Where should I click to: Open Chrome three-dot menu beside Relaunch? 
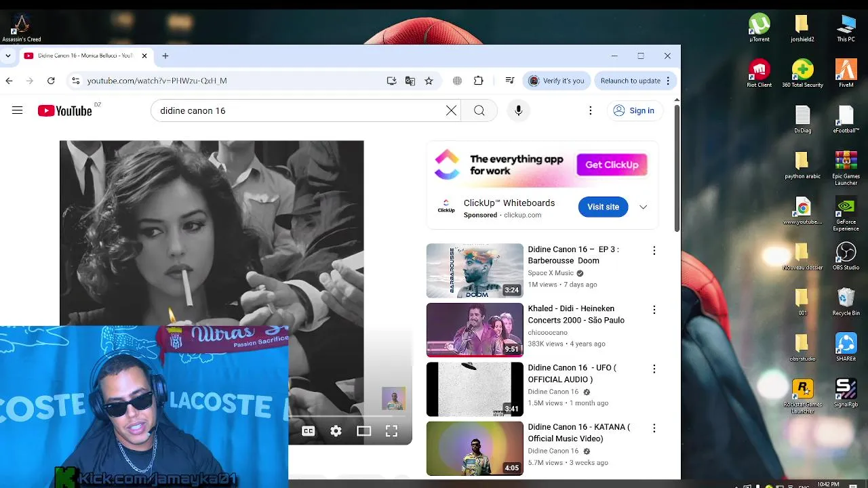pos(668,81)
